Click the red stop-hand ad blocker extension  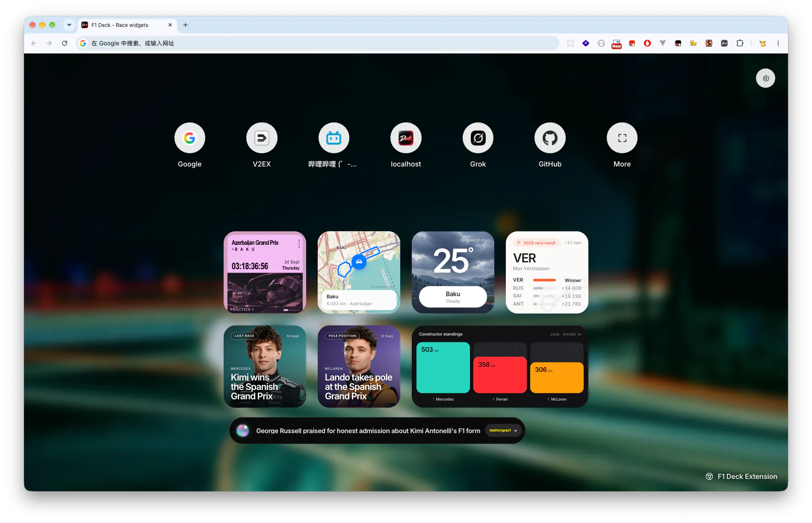tap(647, 43)
